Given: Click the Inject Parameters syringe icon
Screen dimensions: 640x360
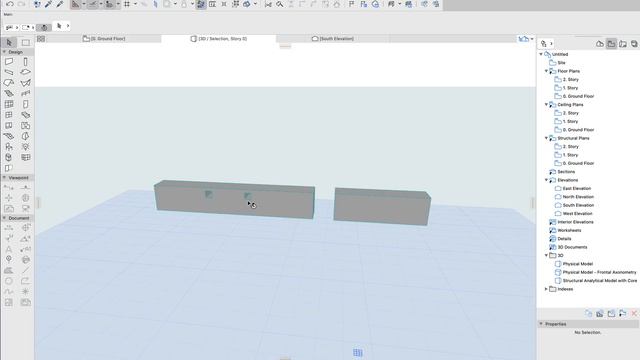Looking at the screenshot, I should (x=60, y=4).
